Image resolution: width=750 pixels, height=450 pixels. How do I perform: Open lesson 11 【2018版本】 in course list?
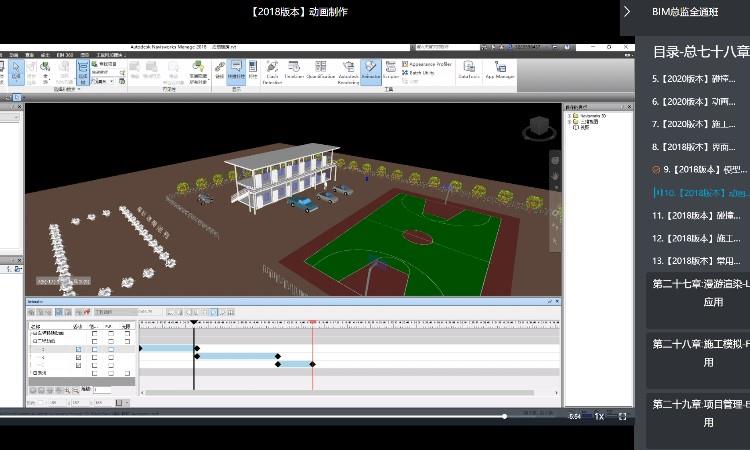pyautogui.click(x=695, y=215)
